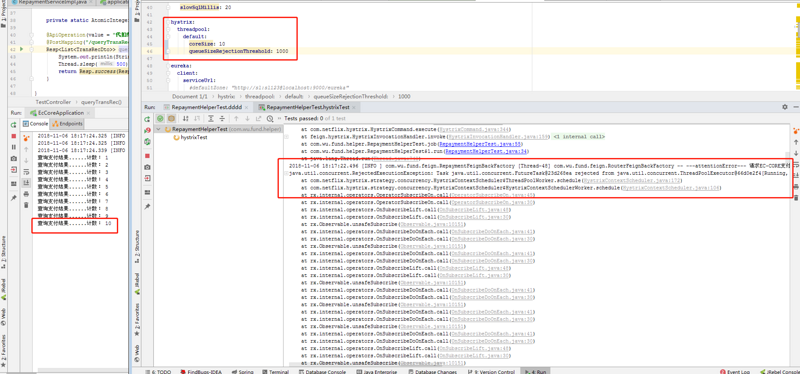The height and width of the screenshot is (374, 800).
Task: Sort tests by duration
Action: [196, 118]
